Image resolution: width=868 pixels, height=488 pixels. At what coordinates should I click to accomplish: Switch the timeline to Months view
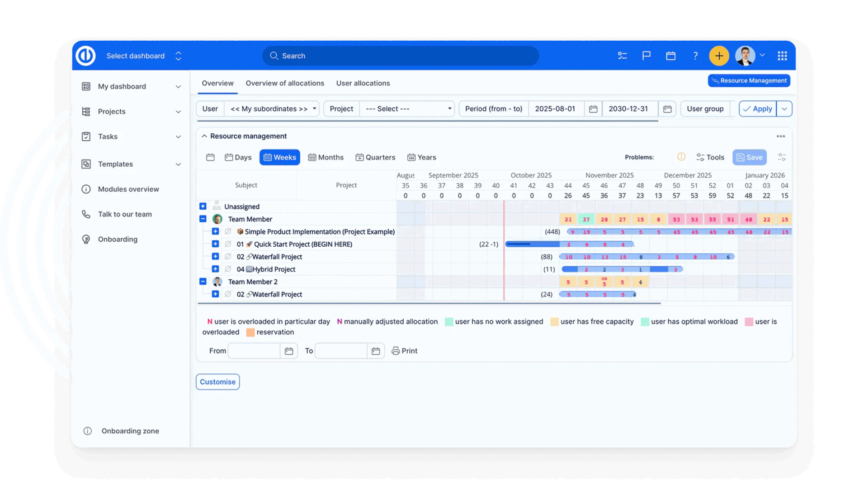click(x=325, y=157)
